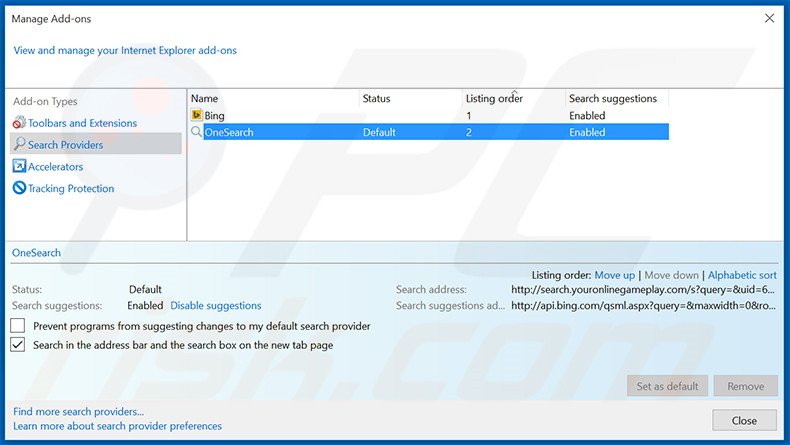
Task: Uncheck Search in the address bar checkbox
Action: click(18, 345)
